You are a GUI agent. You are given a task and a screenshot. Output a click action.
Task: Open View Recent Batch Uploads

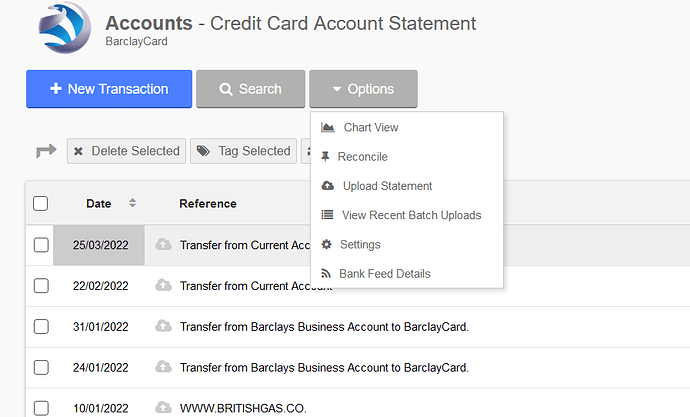pyautogui.click(x=407, y=215)
